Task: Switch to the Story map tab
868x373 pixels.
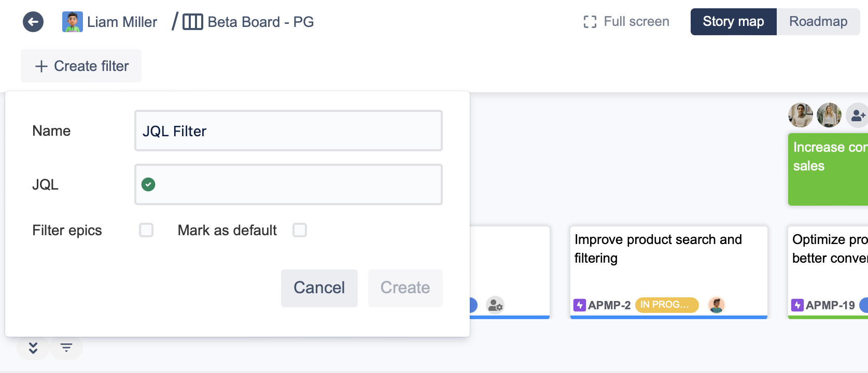Action: coord(733,22)
